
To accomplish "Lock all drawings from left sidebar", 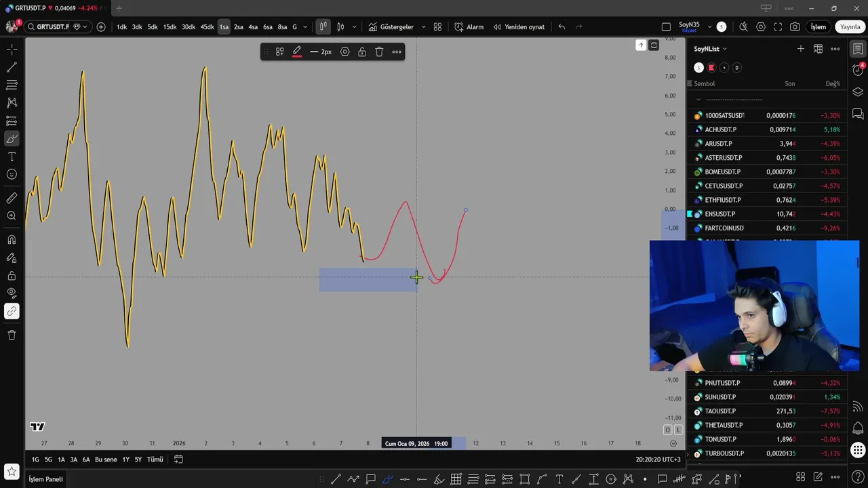I will click(x=12, y=276).
